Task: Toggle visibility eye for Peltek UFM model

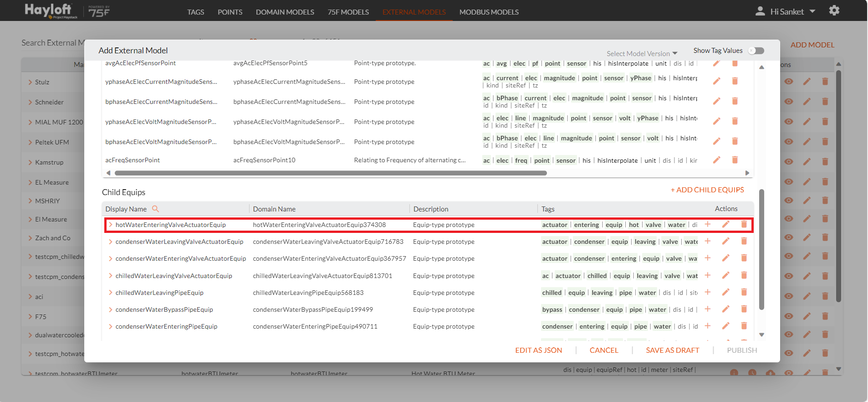Action: click(789, 142)
